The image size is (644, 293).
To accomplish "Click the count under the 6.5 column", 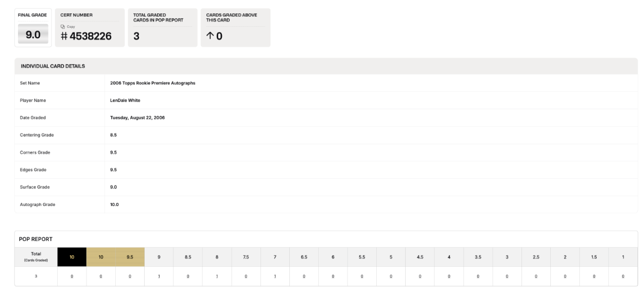I will pyautogui.click(x=304, y=276).
